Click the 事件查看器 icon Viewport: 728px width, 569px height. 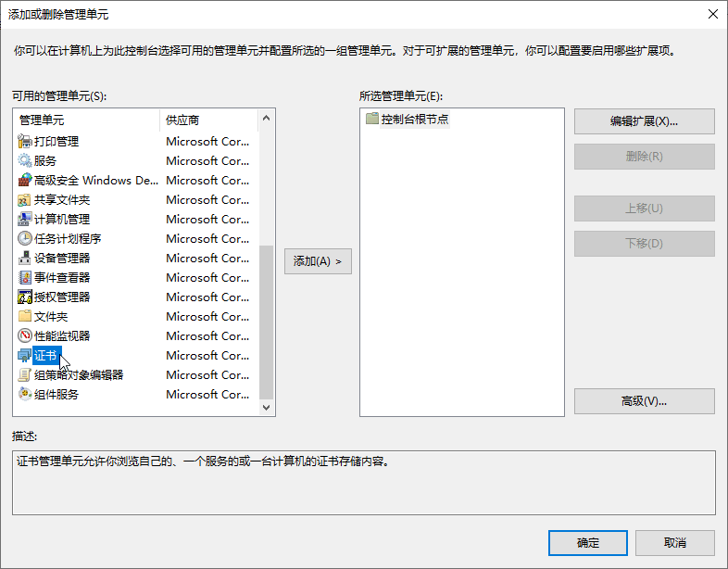tap(25, 277)
